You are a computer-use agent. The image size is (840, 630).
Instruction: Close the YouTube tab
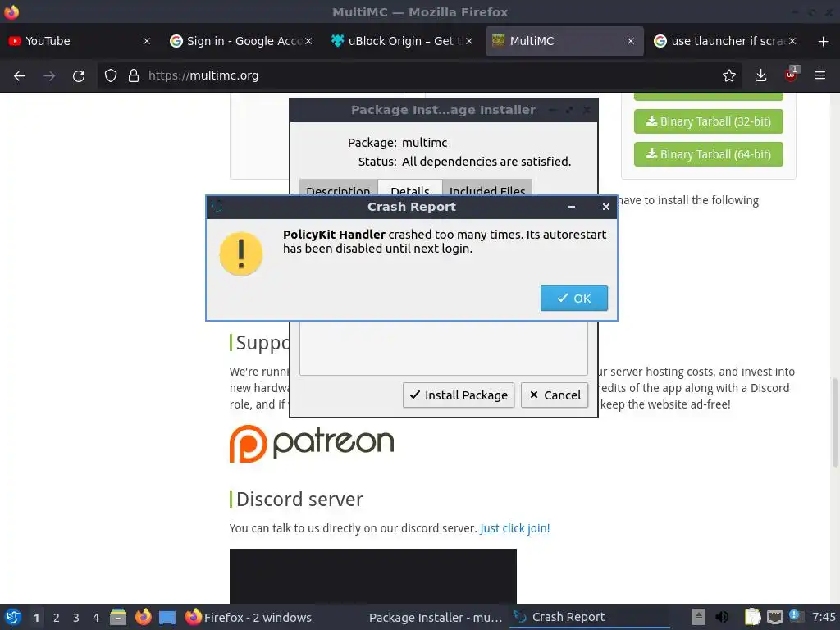click(147, 41)
